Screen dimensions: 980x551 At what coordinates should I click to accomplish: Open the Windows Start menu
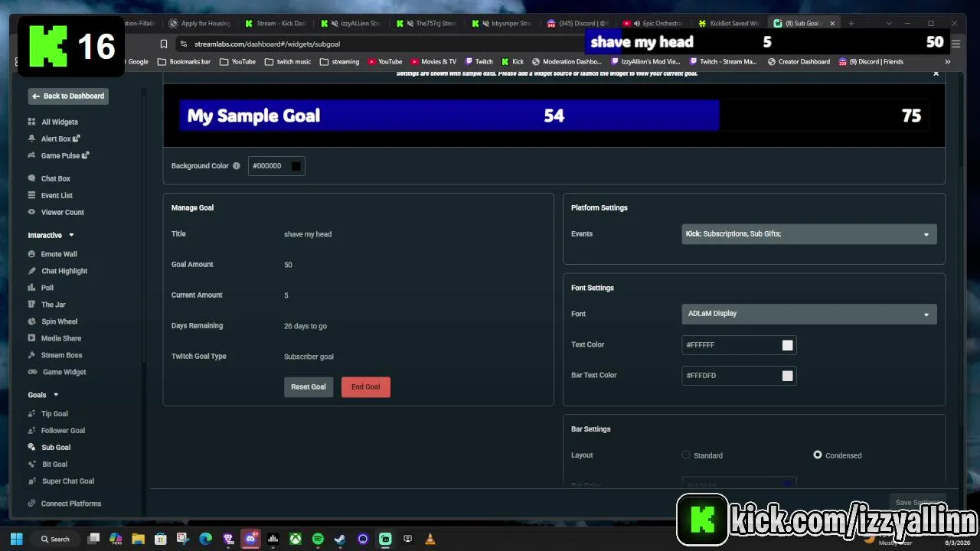click(x=16, y=539)
